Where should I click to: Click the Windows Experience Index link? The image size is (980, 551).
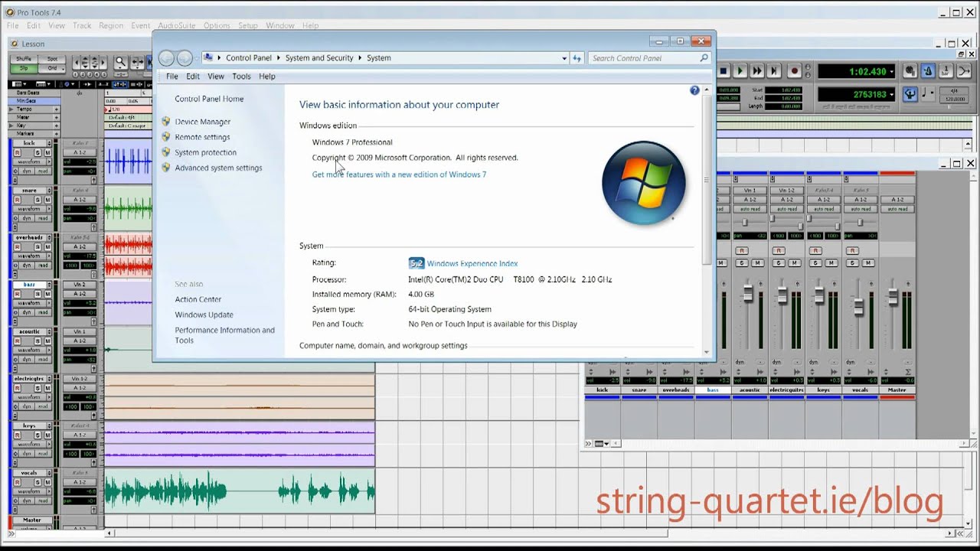472,263
